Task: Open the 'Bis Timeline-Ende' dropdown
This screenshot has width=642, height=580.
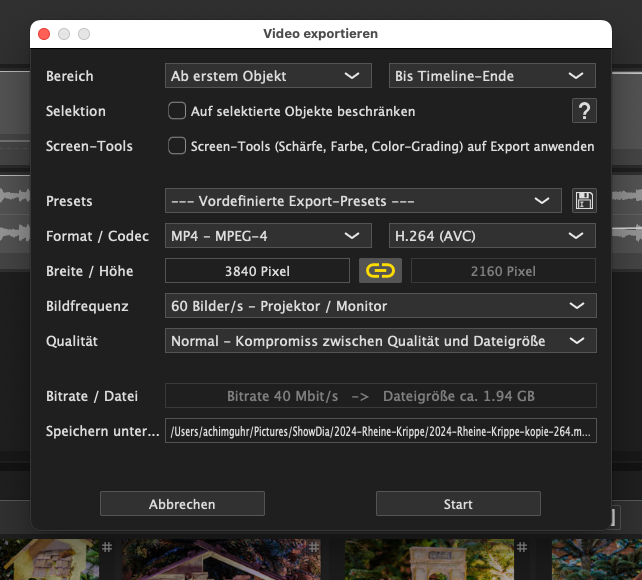Action: (491, 76)
